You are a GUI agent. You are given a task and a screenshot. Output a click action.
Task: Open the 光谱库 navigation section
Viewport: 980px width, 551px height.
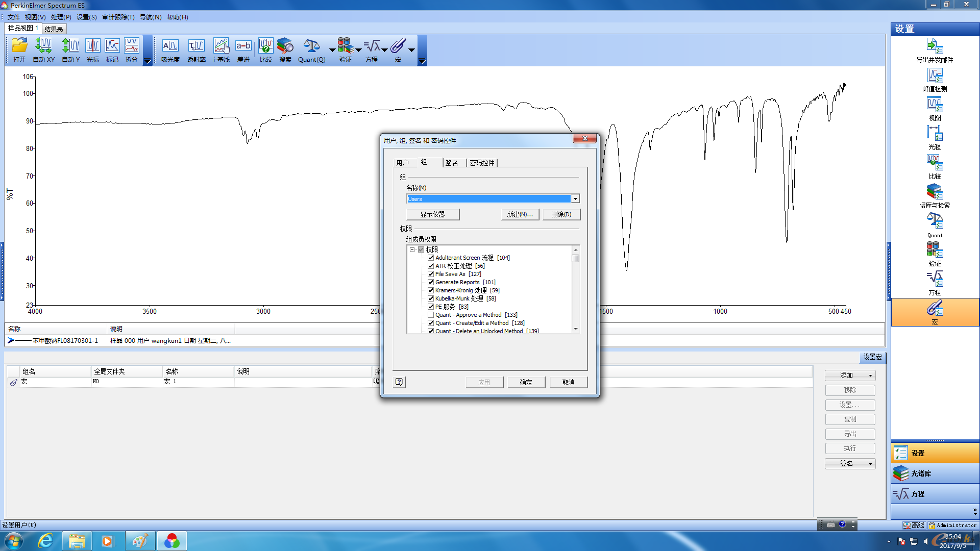(935, 473)
